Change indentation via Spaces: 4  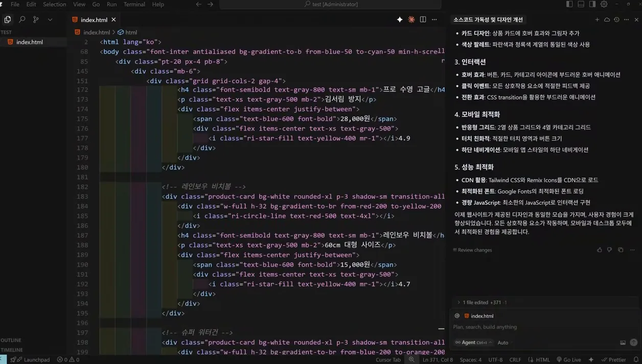click(470, 359)
